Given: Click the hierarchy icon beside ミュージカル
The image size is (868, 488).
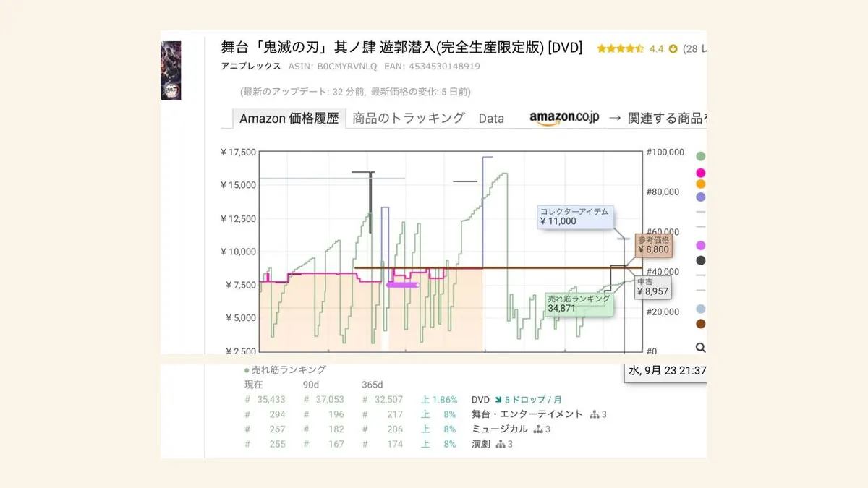Looking at the screenshot, I should [538, 429].
